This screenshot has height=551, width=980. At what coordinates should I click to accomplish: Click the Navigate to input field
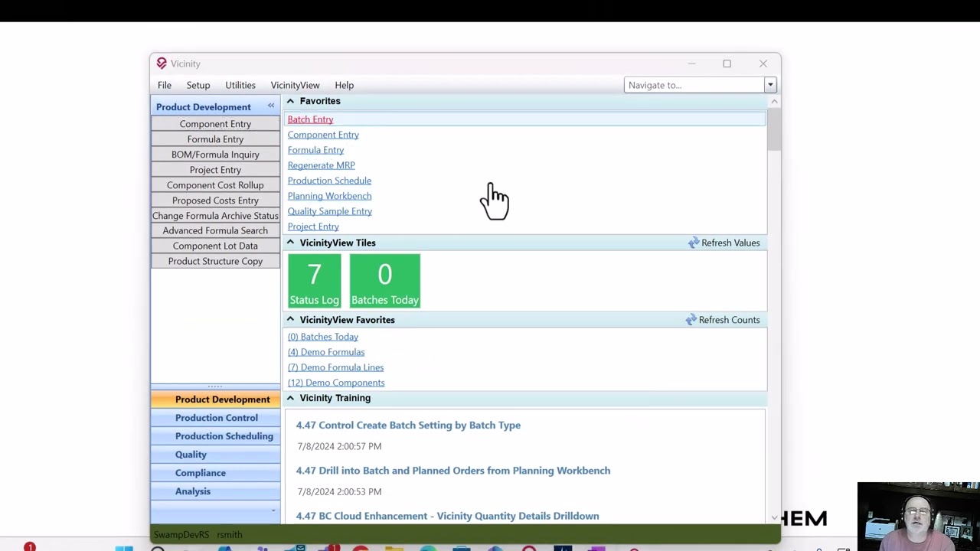click(694, 85)
